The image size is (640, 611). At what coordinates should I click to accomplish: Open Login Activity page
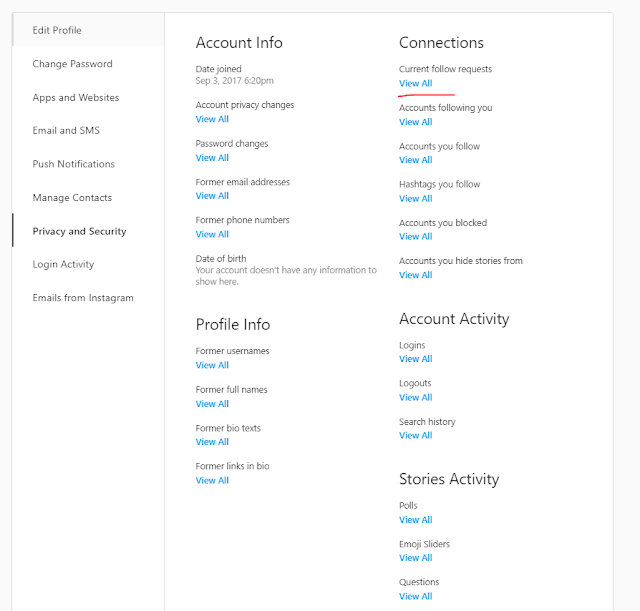tap(63, 264)
